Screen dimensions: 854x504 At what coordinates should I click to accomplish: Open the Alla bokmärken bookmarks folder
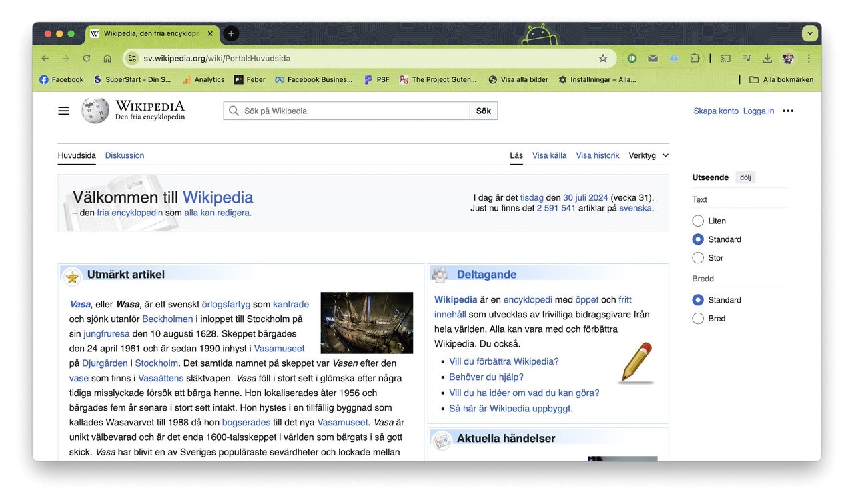781,79
